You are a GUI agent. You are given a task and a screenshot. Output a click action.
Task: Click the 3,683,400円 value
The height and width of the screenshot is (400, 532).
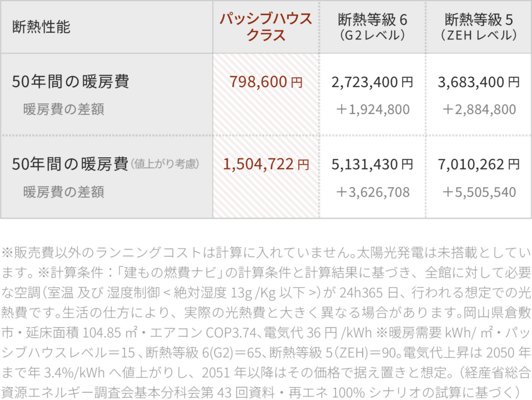tap(479, 82)
